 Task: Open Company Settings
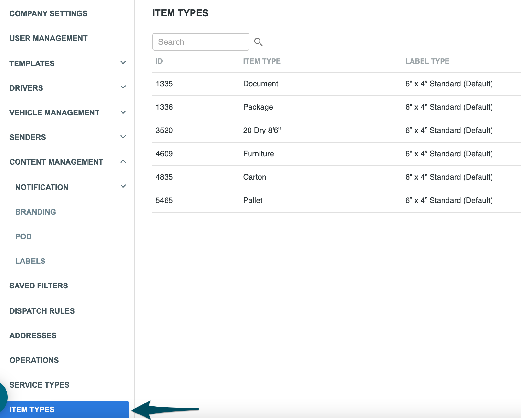pyautogui.click(x=48, y=14)
